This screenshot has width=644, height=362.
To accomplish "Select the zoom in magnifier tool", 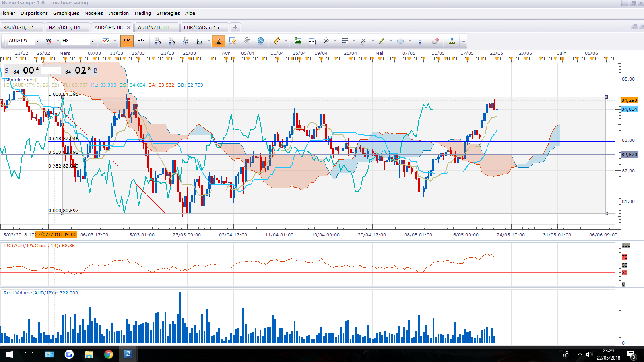I will coord(157,41).
